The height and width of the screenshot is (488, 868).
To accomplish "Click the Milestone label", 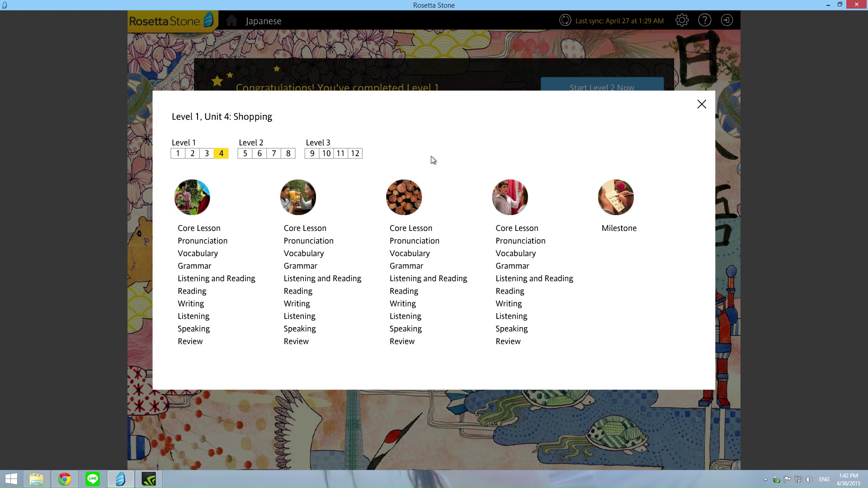I will (x=619, y=228).
